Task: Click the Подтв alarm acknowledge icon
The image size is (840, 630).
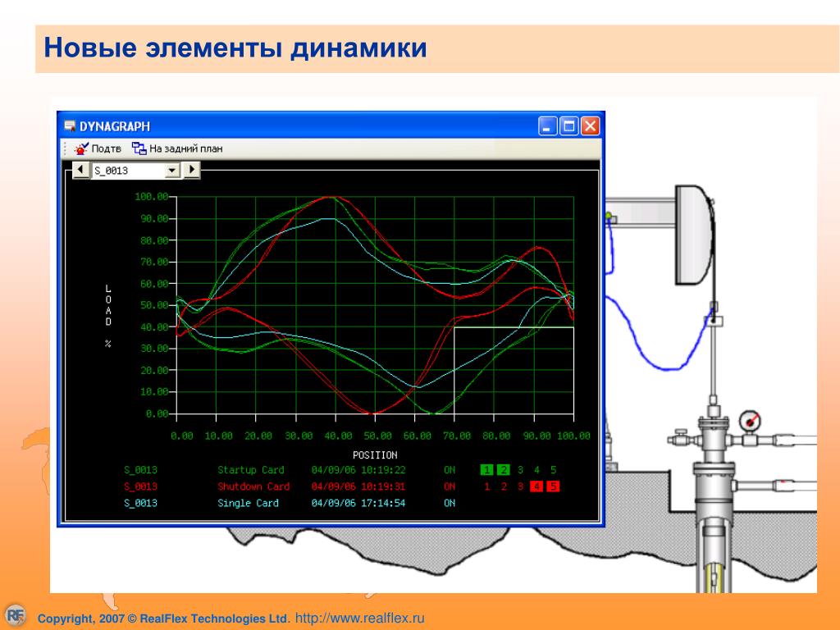Action: (81, 148)
